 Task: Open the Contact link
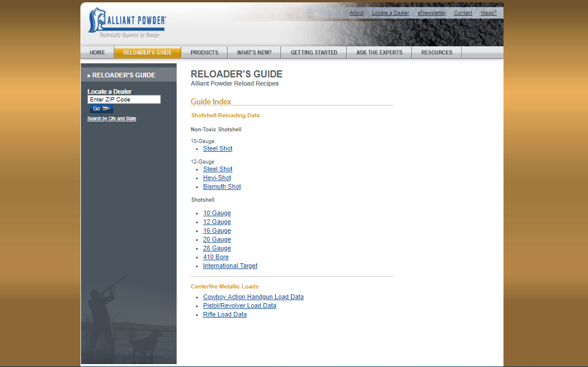coord(463,13)
